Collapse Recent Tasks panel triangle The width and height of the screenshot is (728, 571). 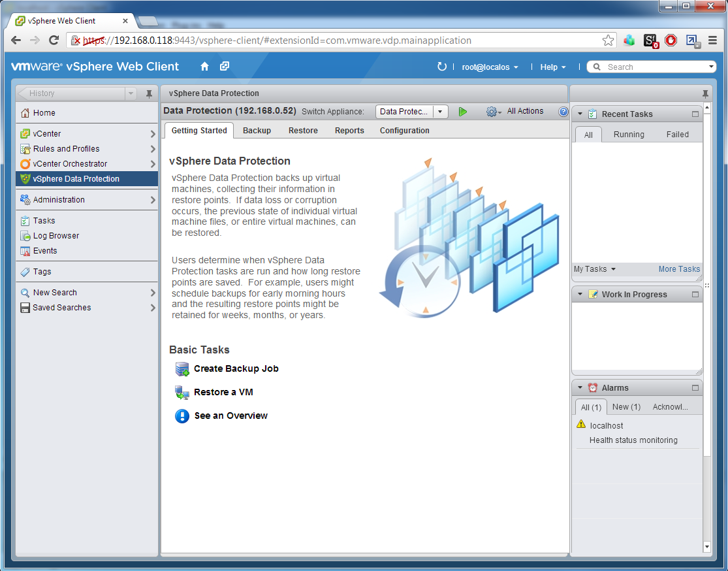580,114
